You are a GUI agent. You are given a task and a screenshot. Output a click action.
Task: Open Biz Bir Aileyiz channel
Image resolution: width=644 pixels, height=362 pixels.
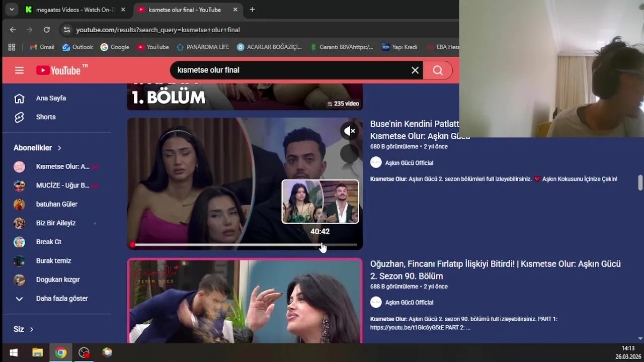pos(56,223)
